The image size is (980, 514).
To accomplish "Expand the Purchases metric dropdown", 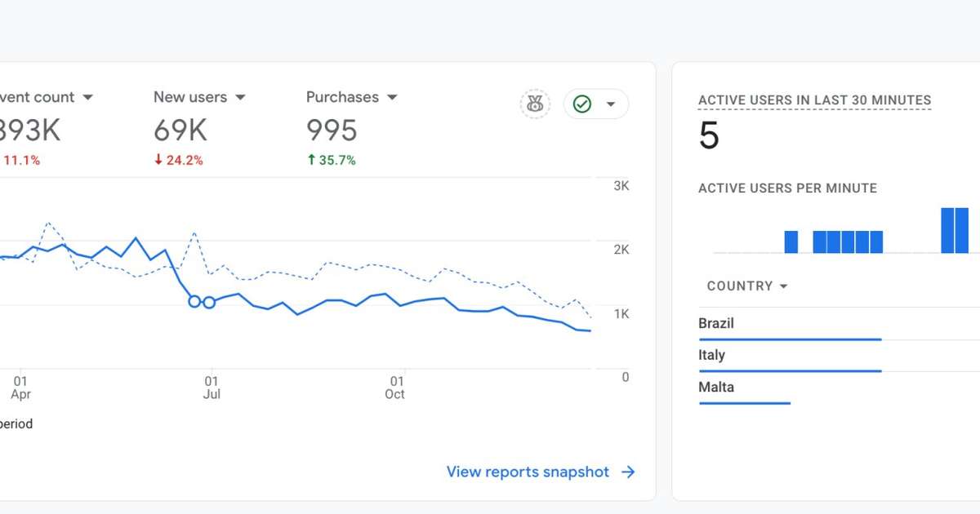I will 392,97.
